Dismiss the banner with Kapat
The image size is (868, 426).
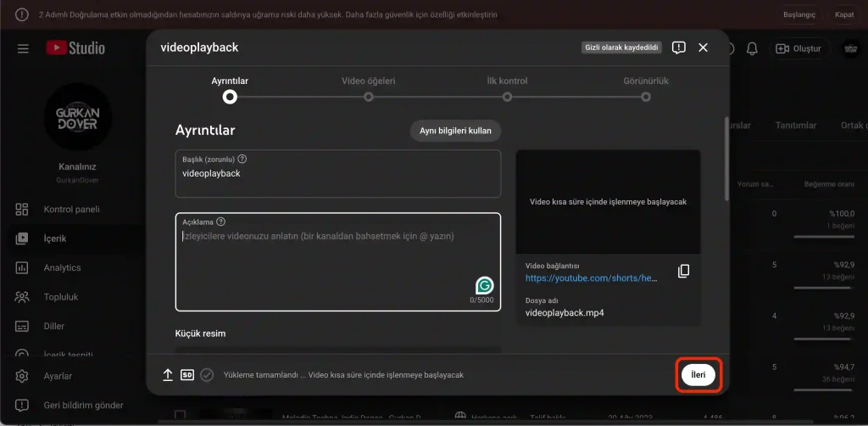844,14
